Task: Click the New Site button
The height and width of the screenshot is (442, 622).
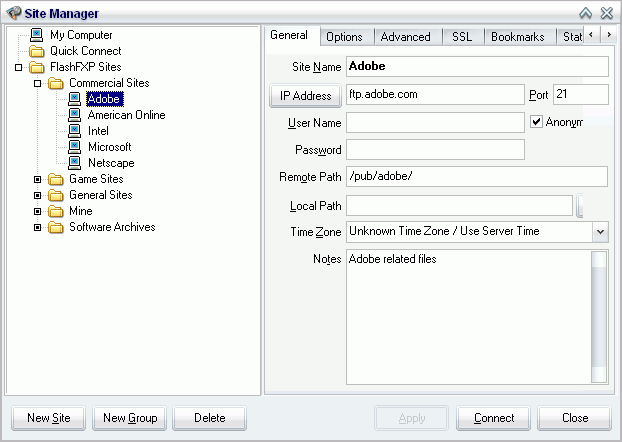Action: click(x=48, y=418)
